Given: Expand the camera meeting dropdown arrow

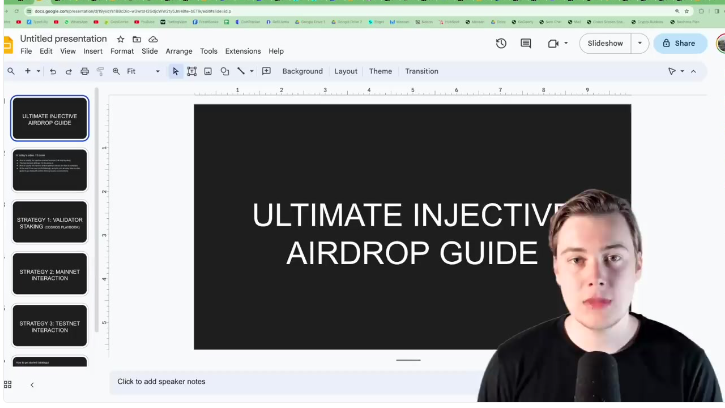Looking at the screenshot, I should (566, 43).
